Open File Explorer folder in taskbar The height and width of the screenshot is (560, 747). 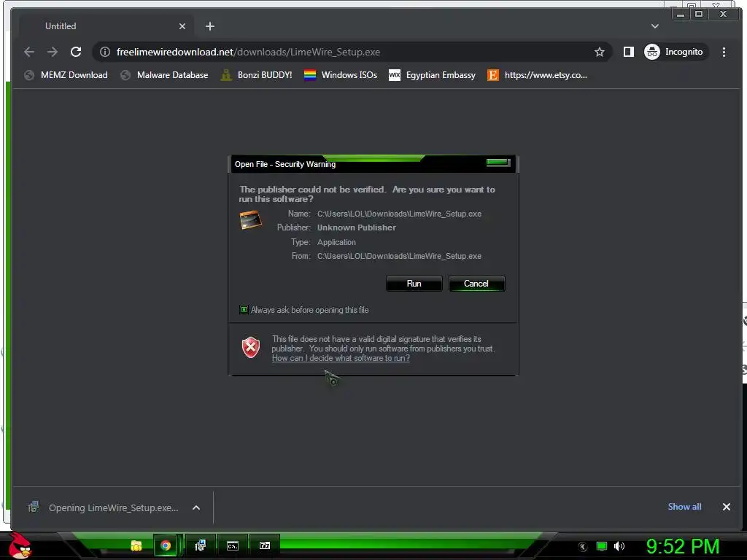click(x=136, y=545)
